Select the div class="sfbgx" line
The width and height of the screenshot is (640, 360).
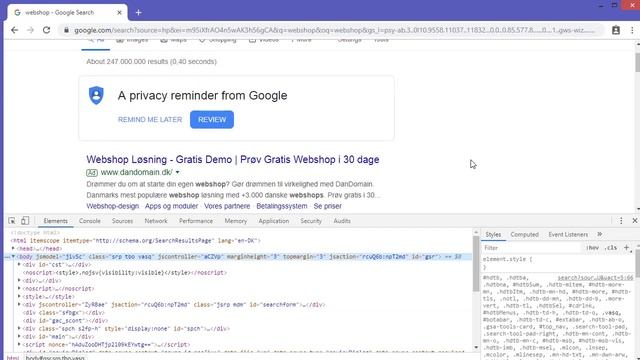point(64,313)
